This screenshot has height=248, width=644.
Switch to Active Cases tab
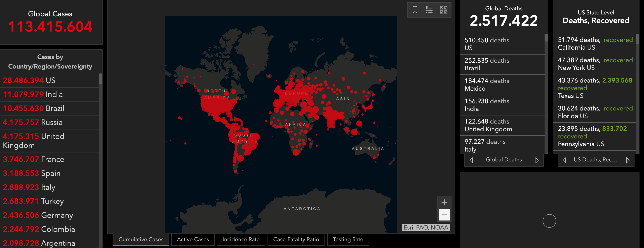(x=193, y=239)
